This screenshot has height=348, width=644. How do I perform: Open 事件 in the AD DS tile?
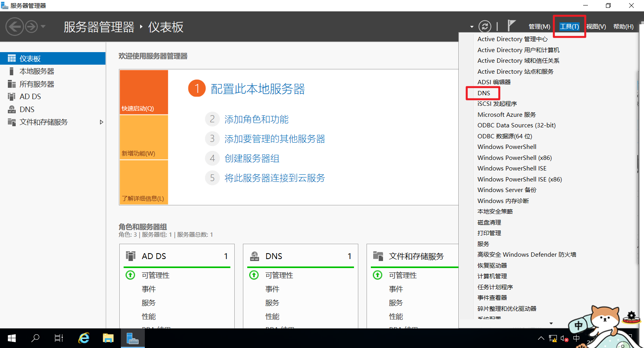tap(149, 289)
